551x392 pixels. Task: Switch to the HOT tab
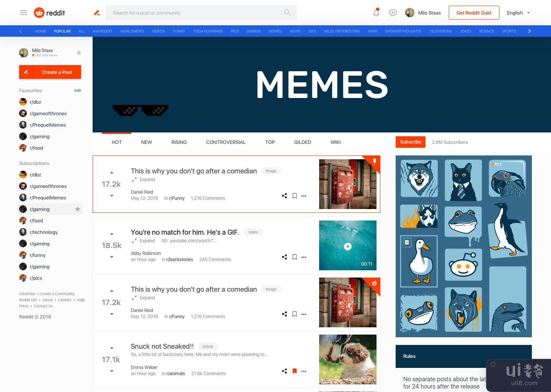pyautogui.click(x=117, y=142)
